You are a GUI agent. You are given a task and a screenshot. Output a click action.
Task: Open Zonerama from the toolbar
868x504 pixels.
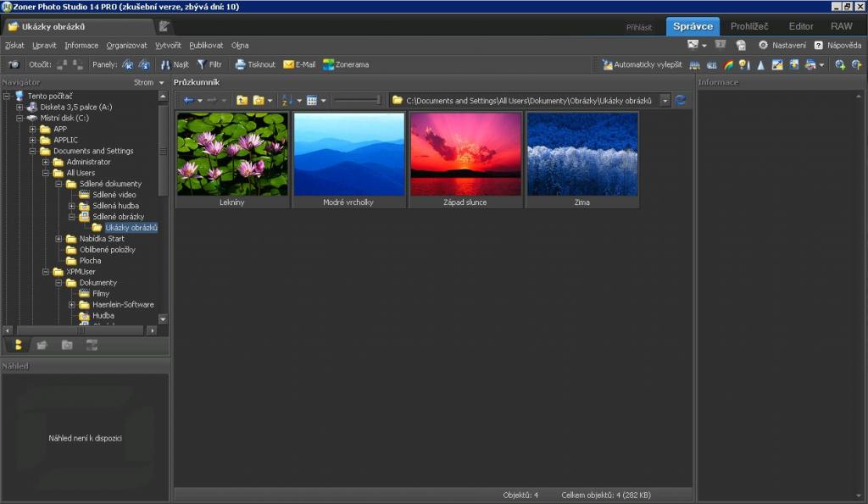[x=346, y=64]
